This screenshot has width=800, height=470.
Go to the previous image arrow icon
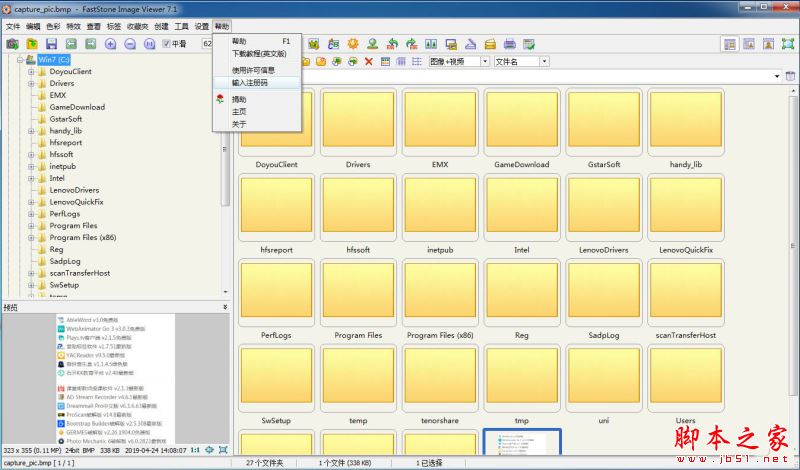(71, 44)
